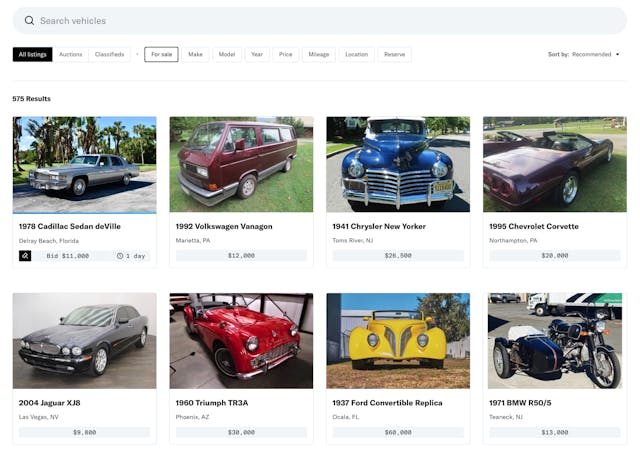Click the 1978 Cadillac Sedan deVille title
The height and width of the screenshot is (453, 640).
[70, 226]
